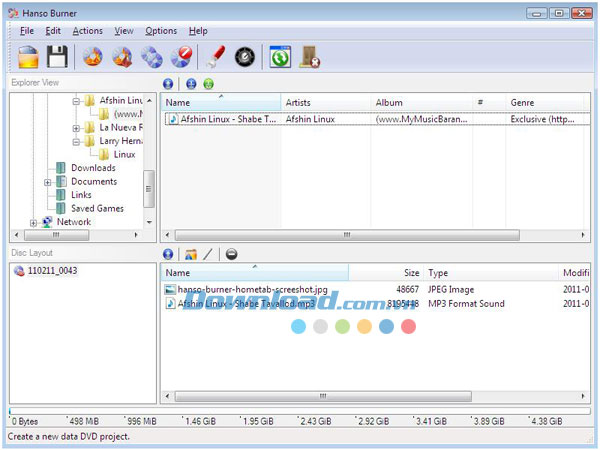This screenshot has width=600, height=450.
Task: Expand the La Nueva folder node
Action: coord(77,128)
